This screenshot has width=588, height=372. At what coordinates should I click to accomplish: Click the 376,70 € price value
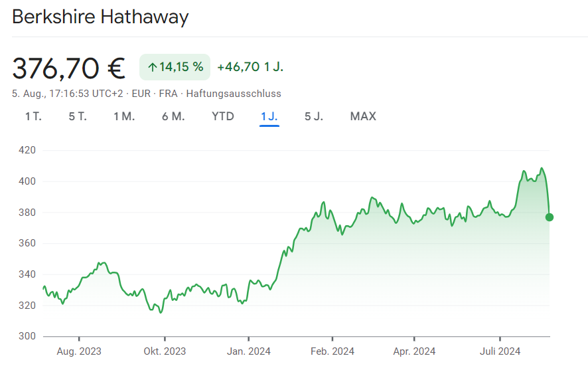coord(68,68)
